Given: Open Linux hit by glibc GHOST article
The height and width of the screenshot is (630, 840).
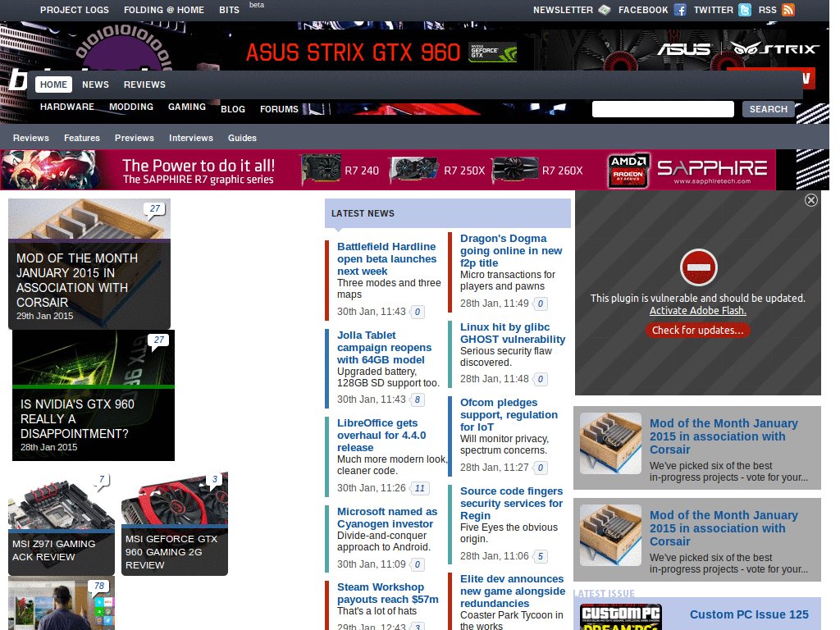Looking at the screenshot, I should tap(513, 333).
